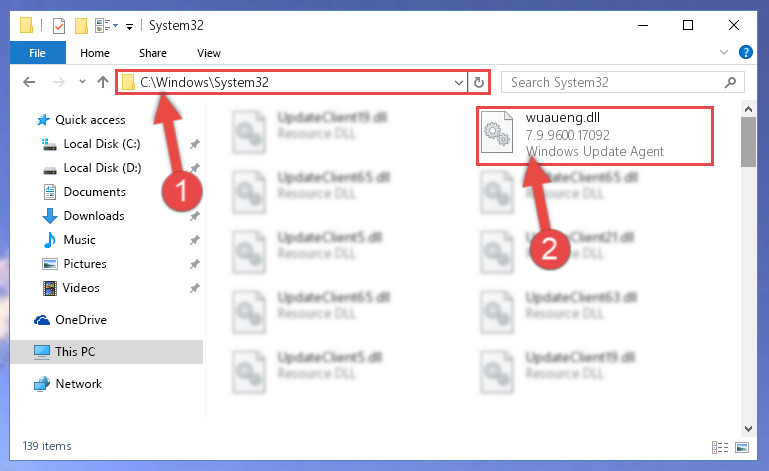Expand the ribbon with the chevron
The width and height of the screenshot is (769, 471).
pyautogui.click(x=723, y=52)
